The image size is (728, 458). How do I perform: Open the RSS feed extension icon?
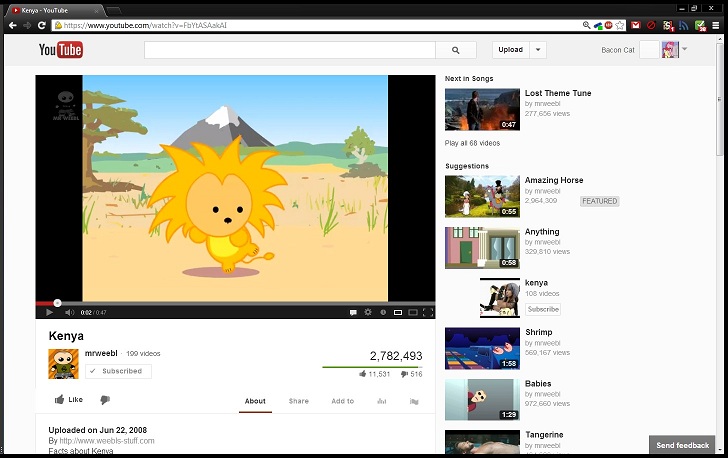click(683, 26)
